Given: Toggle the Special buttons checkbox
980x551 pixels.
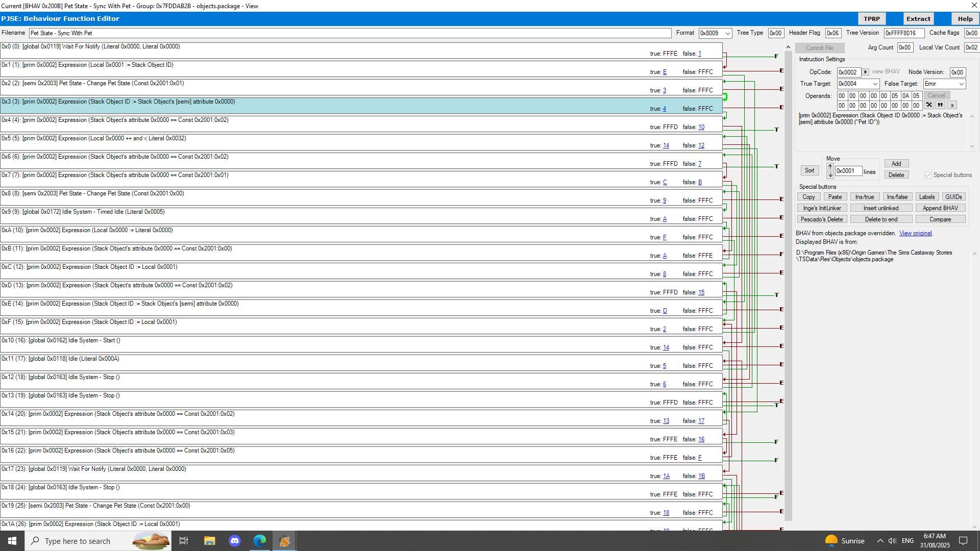Looking at the screenshot, I should pos(928,175).
